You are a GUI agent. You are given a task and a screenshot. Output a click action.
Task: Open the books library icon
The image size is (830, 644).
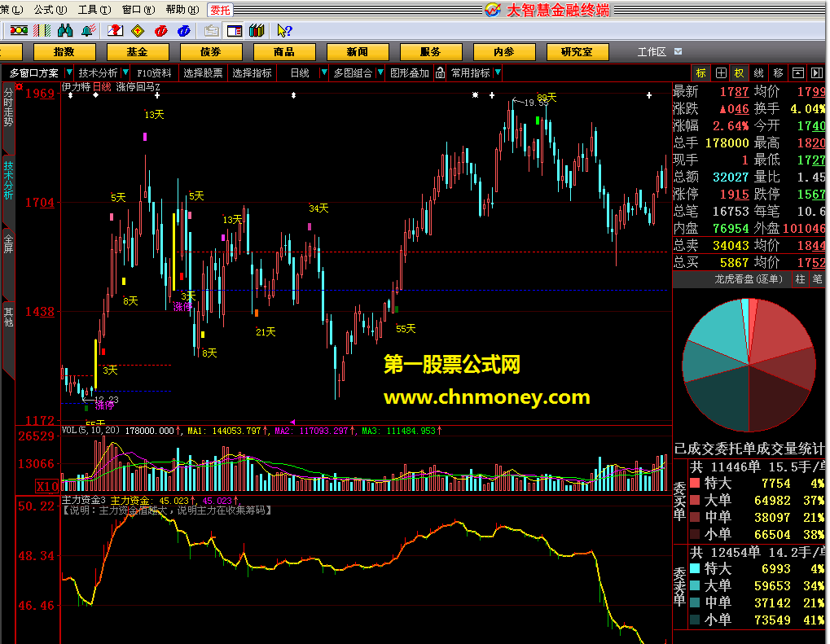[x=257, y=31]
